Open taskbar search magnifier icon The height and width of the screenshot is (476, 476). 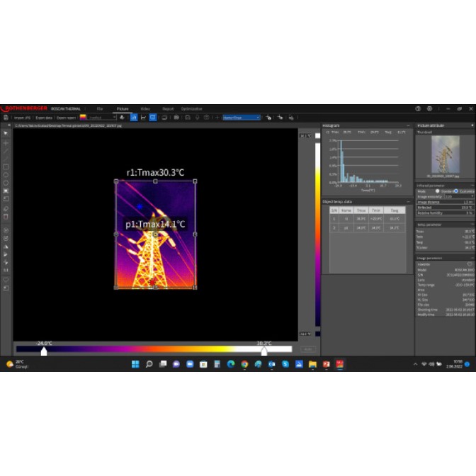(x=149, y=364)
